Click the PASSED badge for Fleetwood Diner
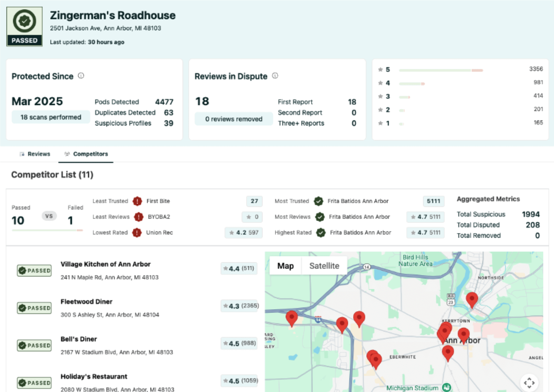This screenshot has height=392, width=554. (34, 308)
